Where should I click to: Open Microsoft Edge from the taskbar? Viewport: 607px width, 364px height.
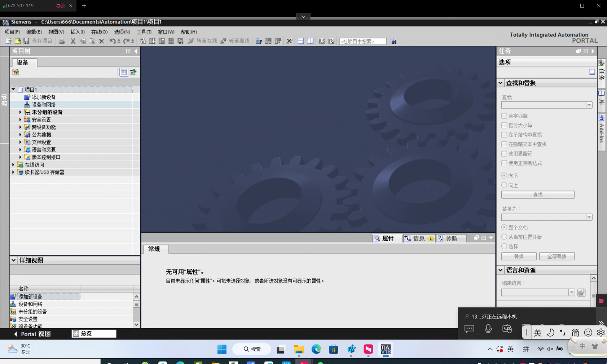click(x=316, y=349)
